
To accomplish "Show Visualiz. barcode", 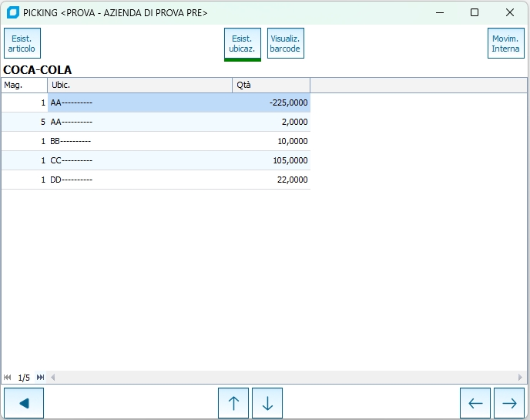I will [285, 44].
